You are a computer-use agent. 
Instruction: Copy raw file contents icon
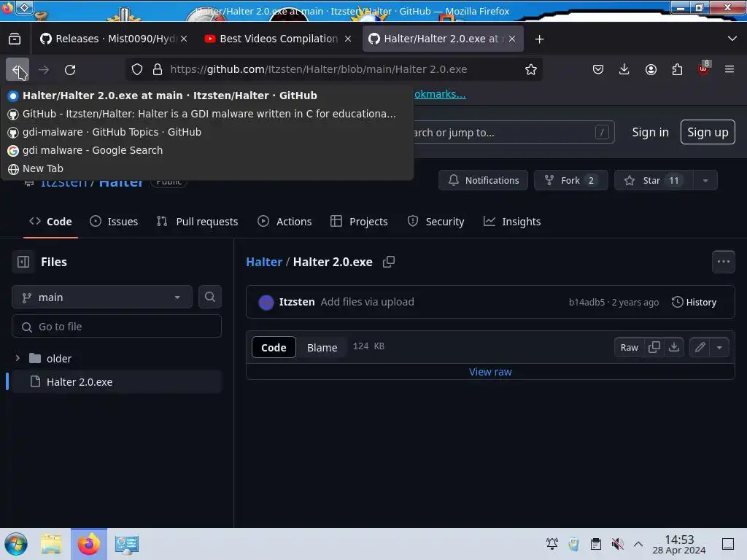pyautogui.click(x=654, y=348)
